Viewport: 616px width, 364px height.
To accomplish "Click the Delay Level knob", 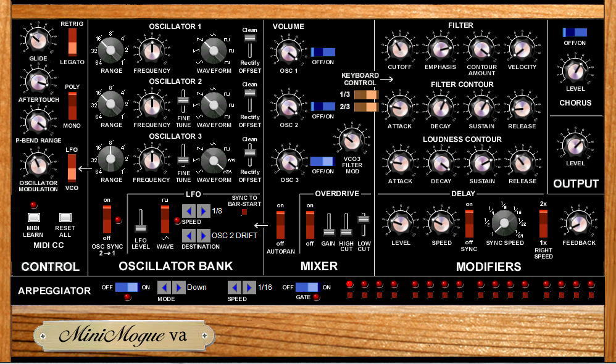I will click(x=401, y=223).
